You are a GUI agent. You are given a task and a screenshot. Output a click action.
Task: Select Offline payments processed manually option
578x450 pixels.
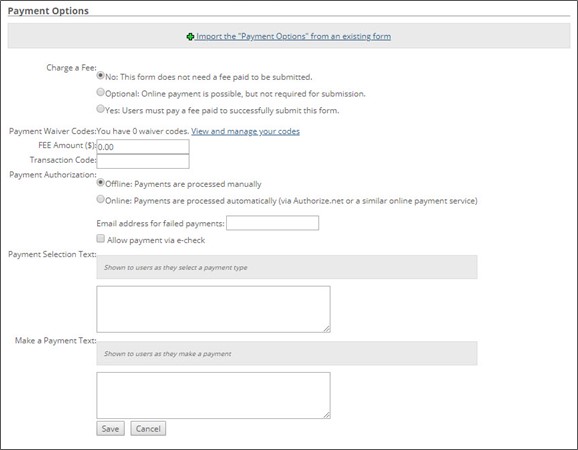[100, 182]
